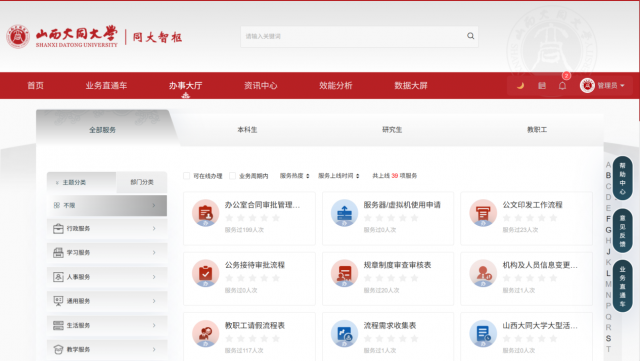The width and height of the screenshot is (640, 361).
Task: Open the 管理员 user dropdown
Action: click(602, 85)
